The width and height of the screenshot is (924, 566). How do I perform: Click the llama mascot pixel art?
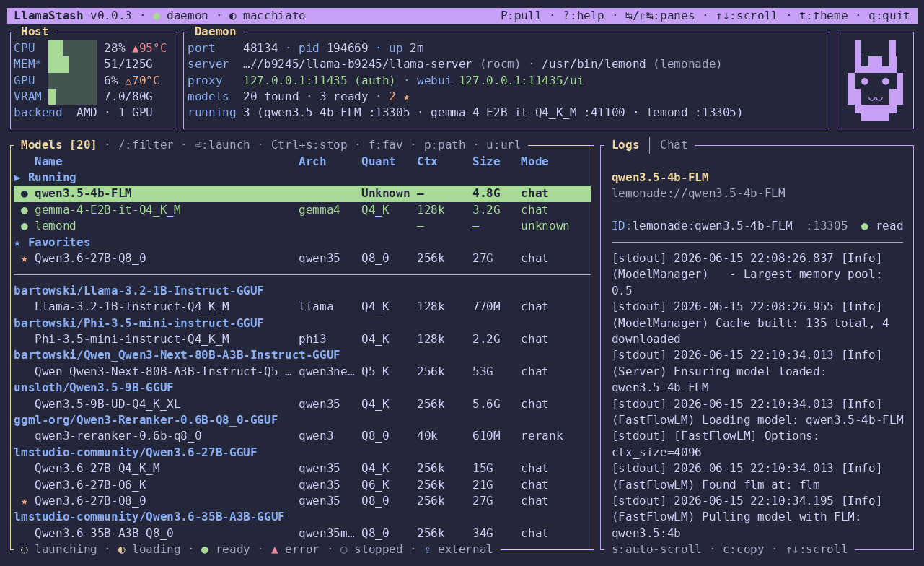[x=876, y=81]
